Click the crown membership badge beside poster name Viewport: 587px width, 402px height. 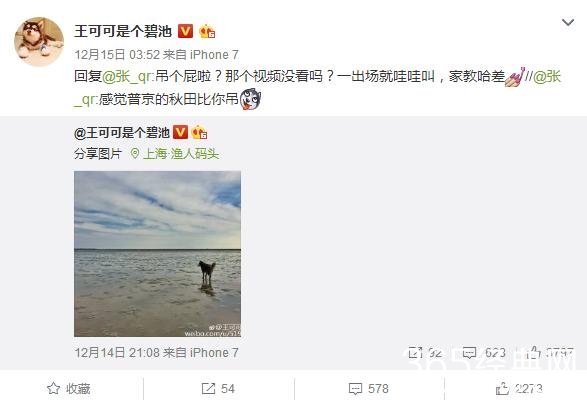click(207, 31)
